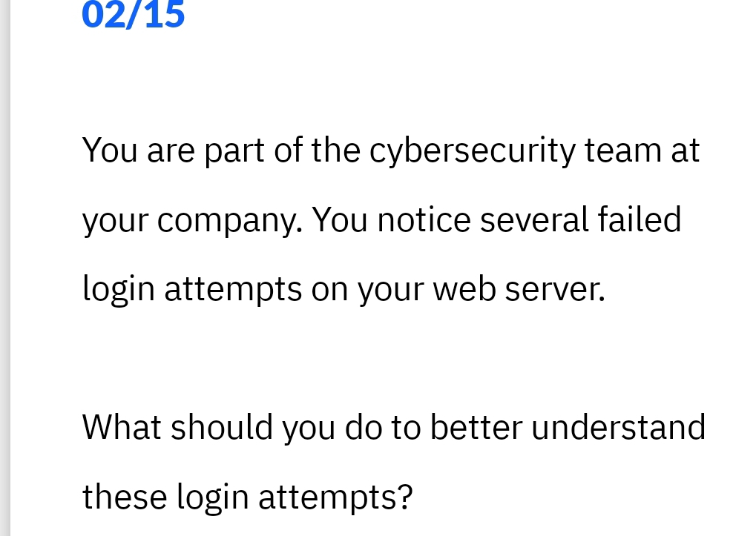This screenshot has height=536, width=756.
Task: Click the word "your" before "company"
Action: click(115, 220)
